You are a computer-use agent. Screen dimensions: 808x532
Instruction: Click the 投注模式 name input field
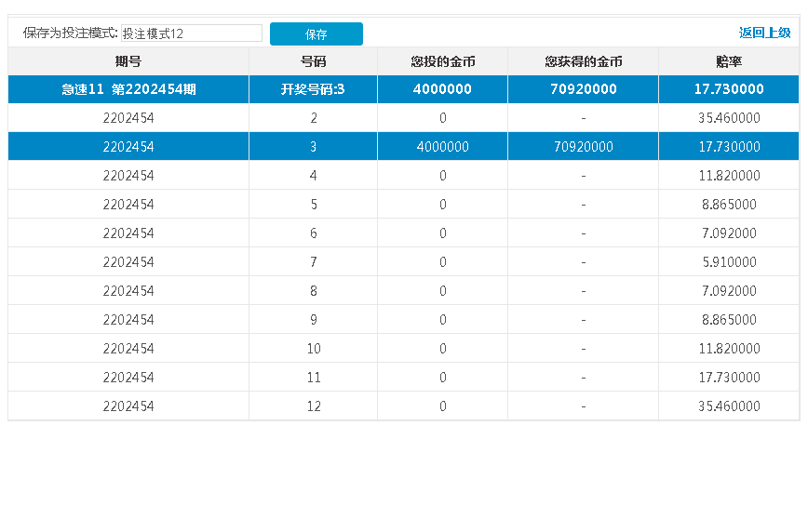(x=192, y=33)
